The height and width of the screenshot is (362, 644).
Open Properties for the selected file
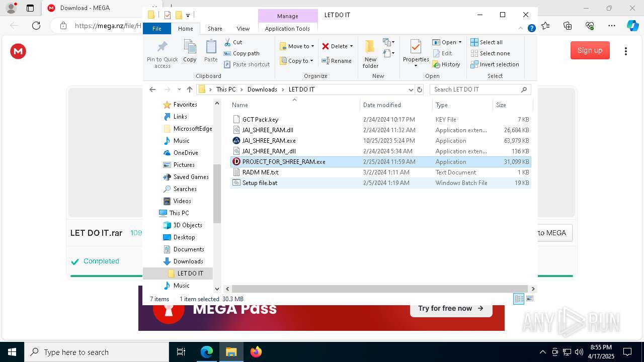(x=416, y=53)
